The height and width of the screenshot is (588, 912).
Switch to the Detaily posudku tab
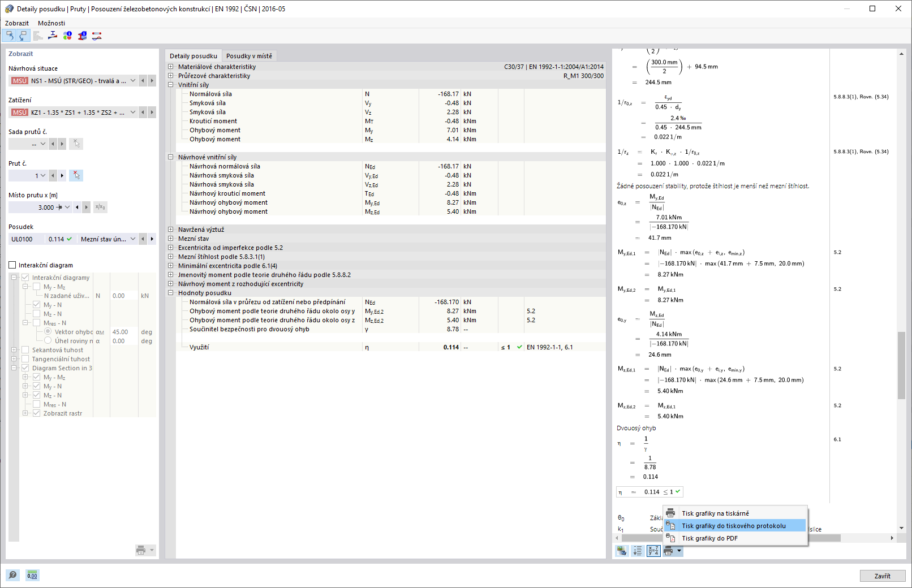pos(193,56)
